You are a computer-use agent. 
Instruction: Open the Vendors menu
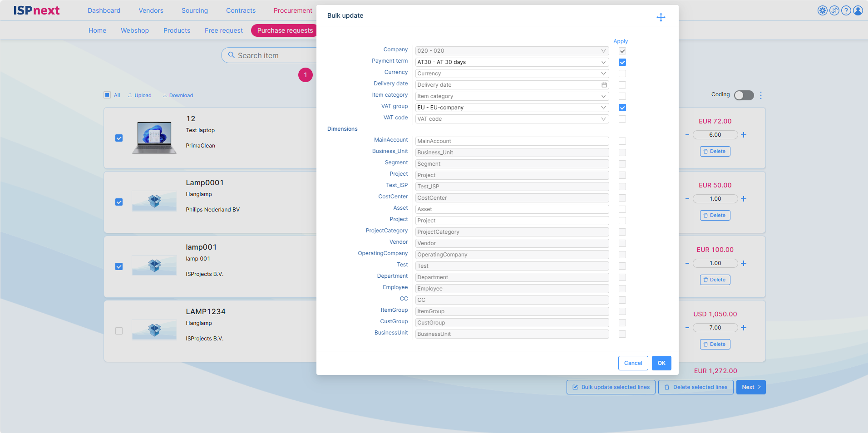point(151,10)
